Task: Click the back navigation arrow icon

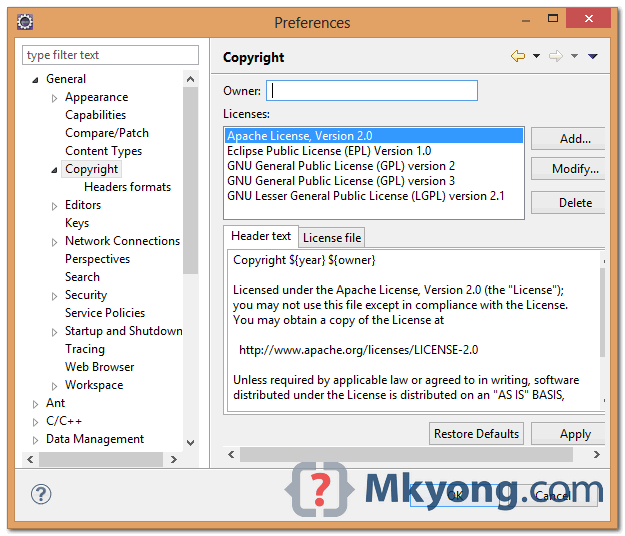Action: (518, 56)
